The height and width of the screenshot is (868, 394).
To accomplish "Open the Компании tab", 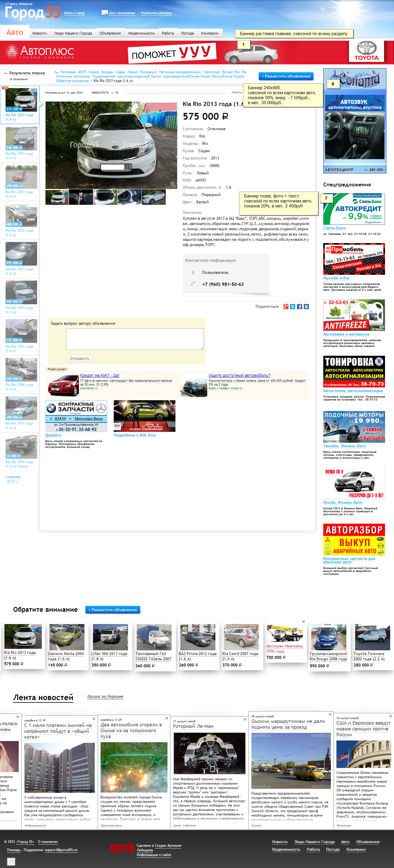I will [210, 33].
